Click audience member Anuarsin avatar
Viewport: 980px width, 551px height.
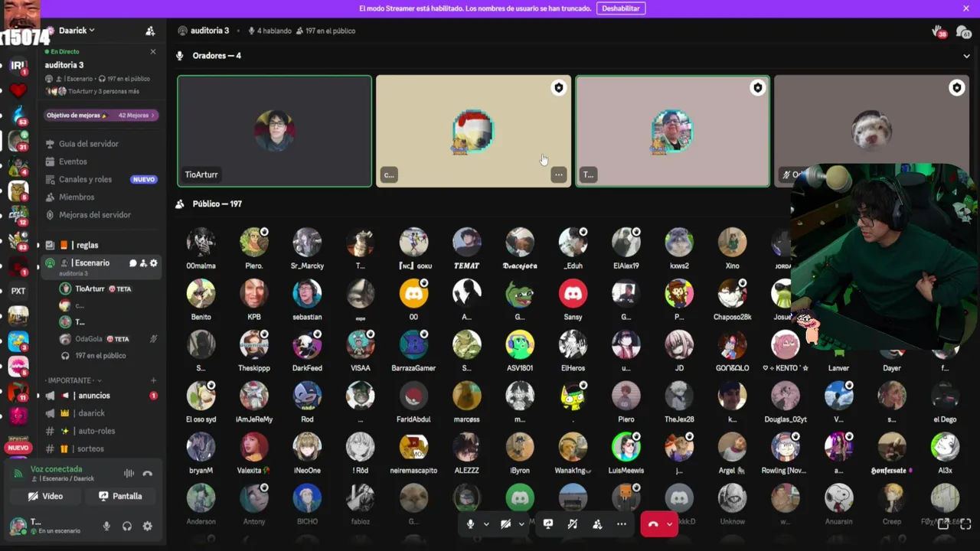pyautogui.click(x=838, y=498)
